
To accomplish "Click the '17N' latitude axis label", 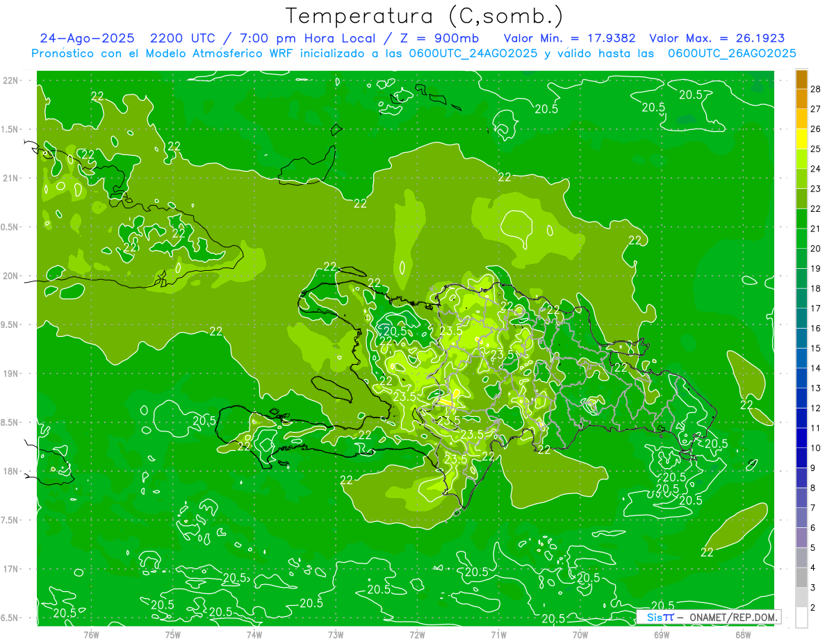I will 10,570.
